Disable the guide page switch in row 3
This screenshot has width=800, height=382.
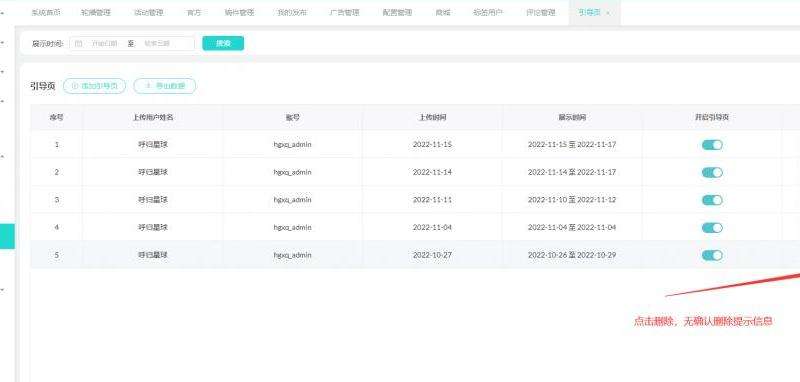pyautogui.click(x=712, y=200)
